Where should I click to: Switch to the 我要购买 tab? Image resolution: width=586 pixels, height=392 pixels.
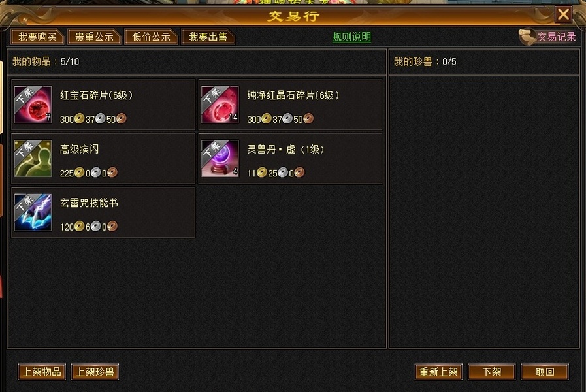click(37, 37)
